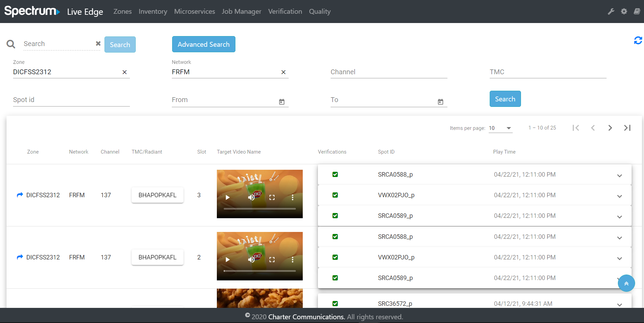Fullscreen the slot 3 video

(272, 198)
